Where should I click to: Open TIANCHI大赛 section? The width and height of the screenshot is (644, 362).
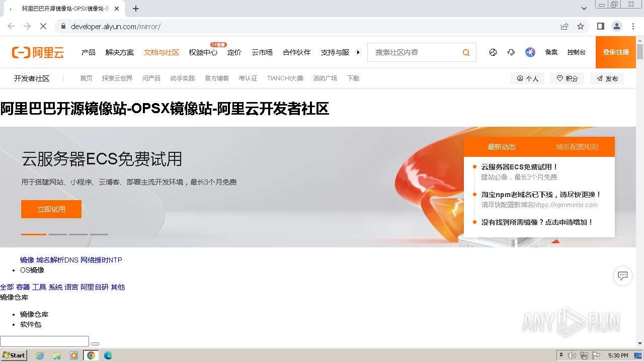[285, 78]
